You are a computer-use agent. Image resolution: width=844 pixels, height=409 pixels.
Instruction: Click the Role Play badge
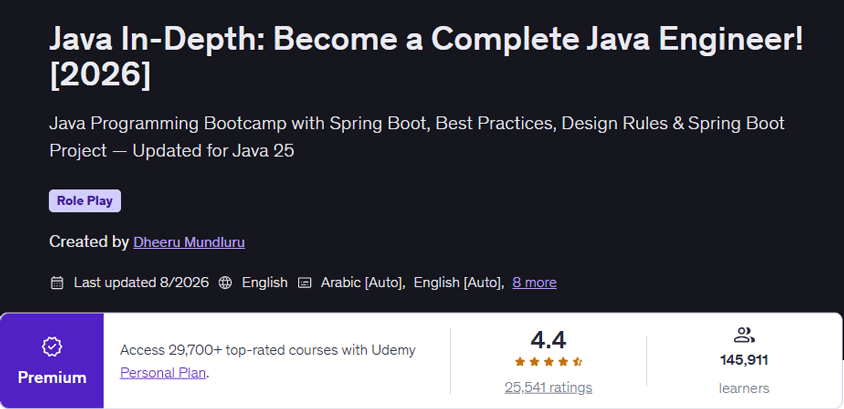pos(85,201)
